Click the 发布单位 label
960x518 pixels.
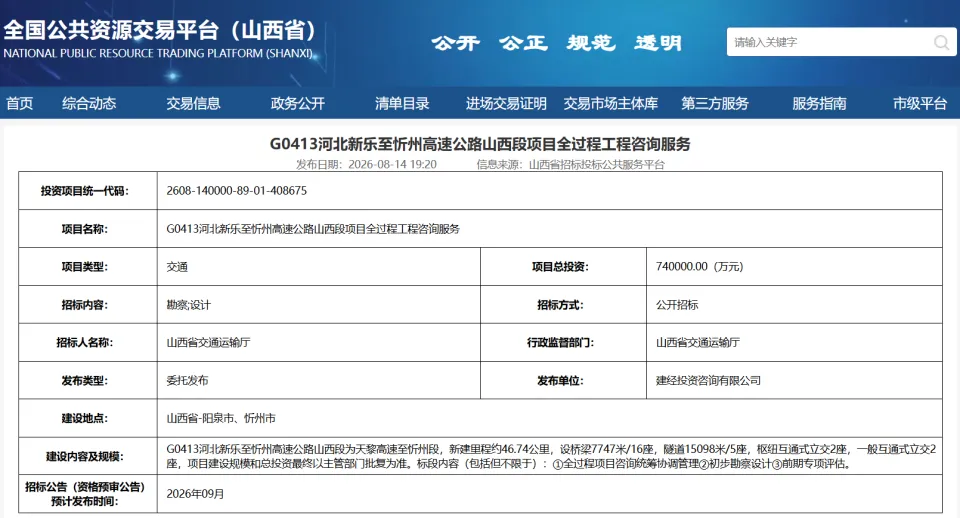(560, 381)
